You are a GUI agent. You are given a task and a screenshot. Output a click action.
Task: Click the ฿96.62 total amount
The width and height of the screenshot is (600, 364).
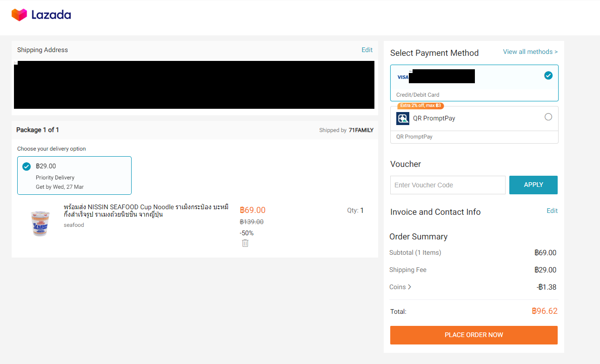[x=545, y=311]
